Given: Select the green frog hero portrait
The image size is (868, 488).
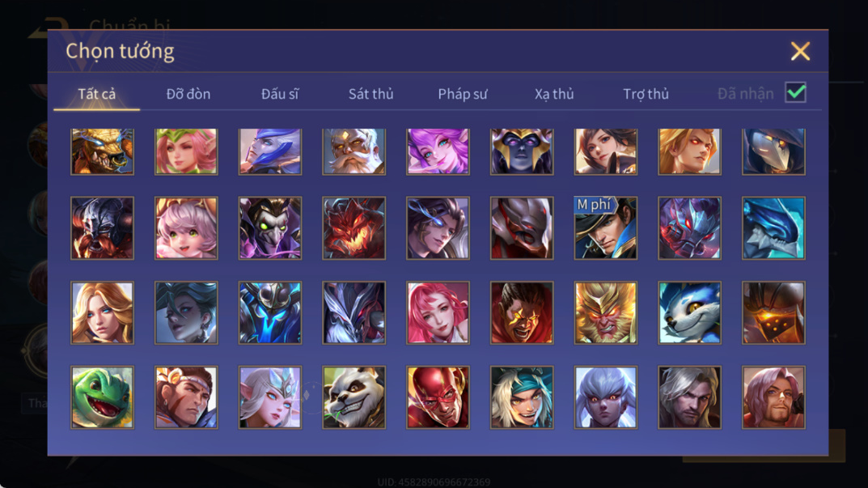Looking at the screenshot, I should [x=103, y=397].
